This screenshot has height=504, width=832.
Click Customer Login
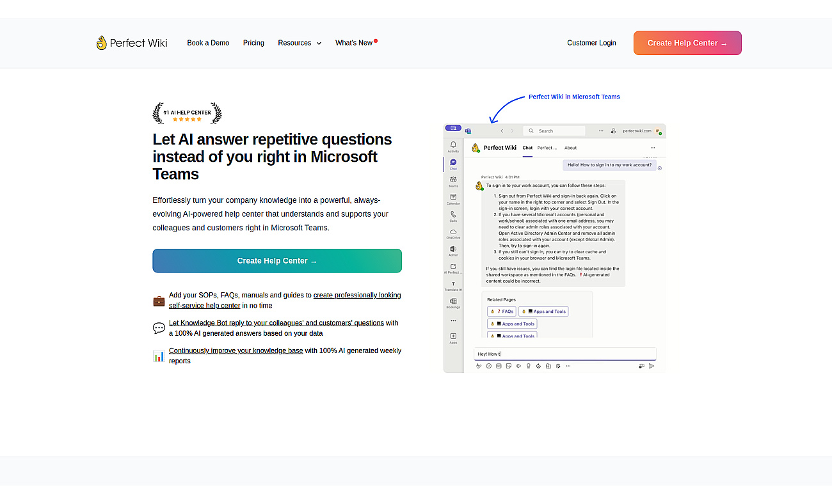coord(591,43)
